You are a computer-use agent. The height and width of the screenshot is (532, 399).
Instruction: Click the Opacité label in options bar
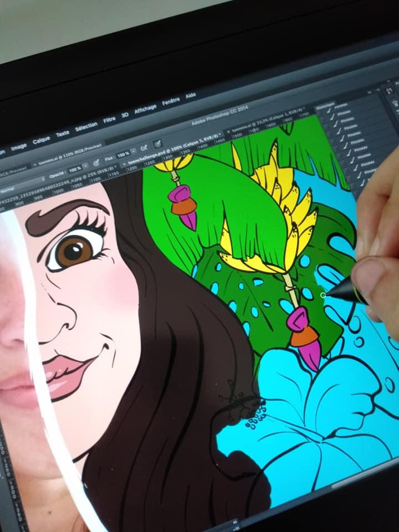[x=57, y=175]
